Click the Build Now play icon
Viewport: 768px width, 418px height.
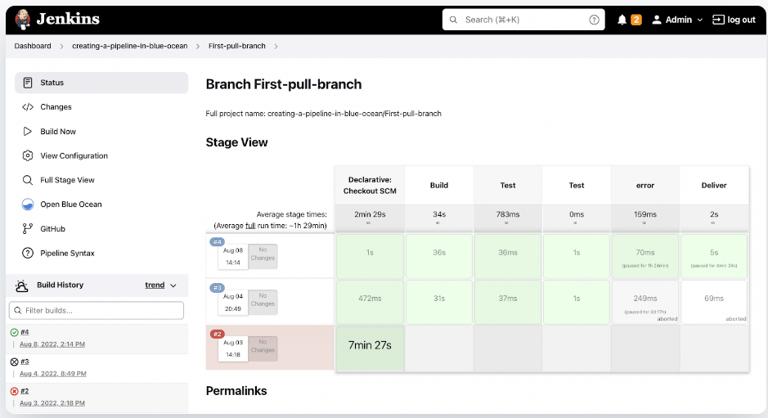point(28,131)
